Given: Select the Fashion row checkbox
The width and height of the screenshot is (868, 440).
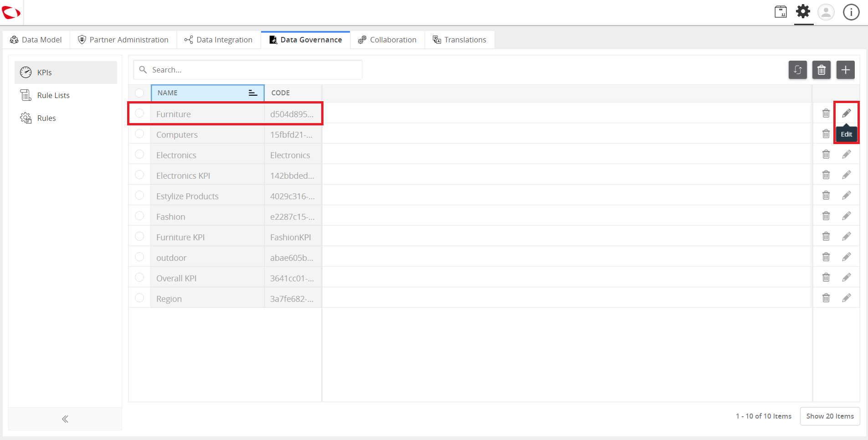Looking at the screenshot, I should (139, 216).
